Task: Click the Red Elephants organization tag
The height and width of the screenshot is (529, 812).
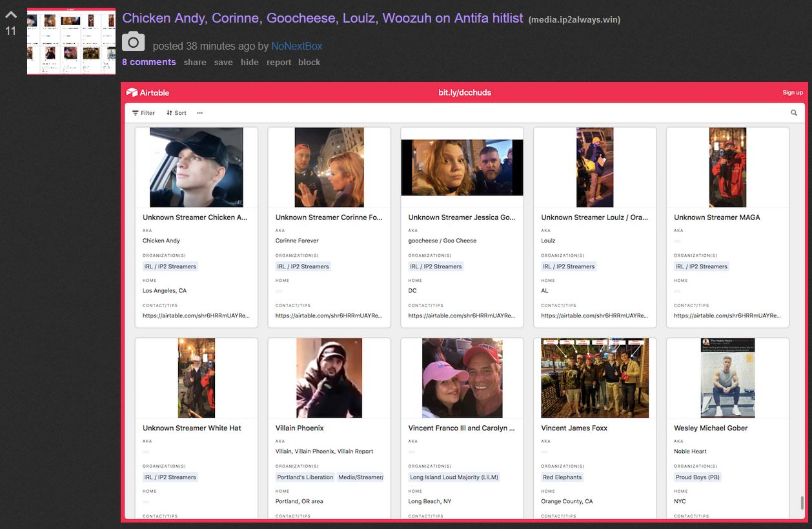Action: coord(562,477)
